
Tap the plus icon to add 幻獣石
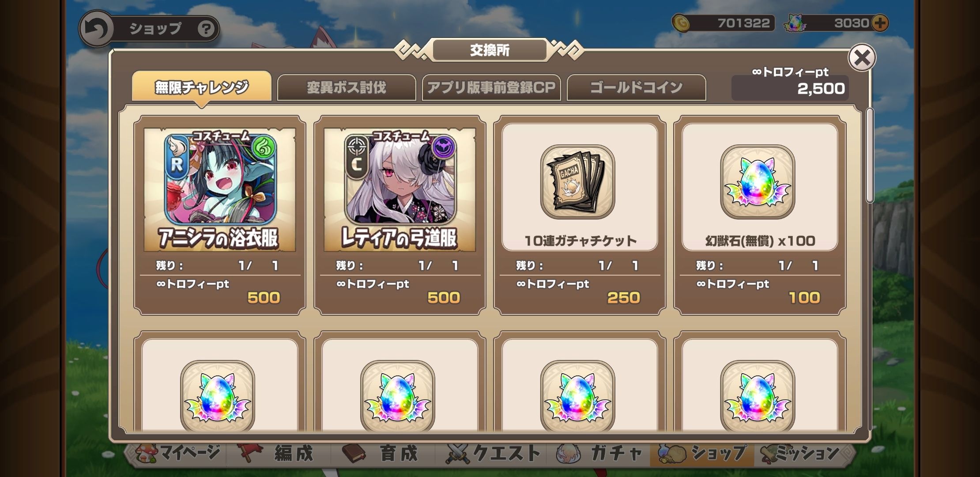[880, 23]
